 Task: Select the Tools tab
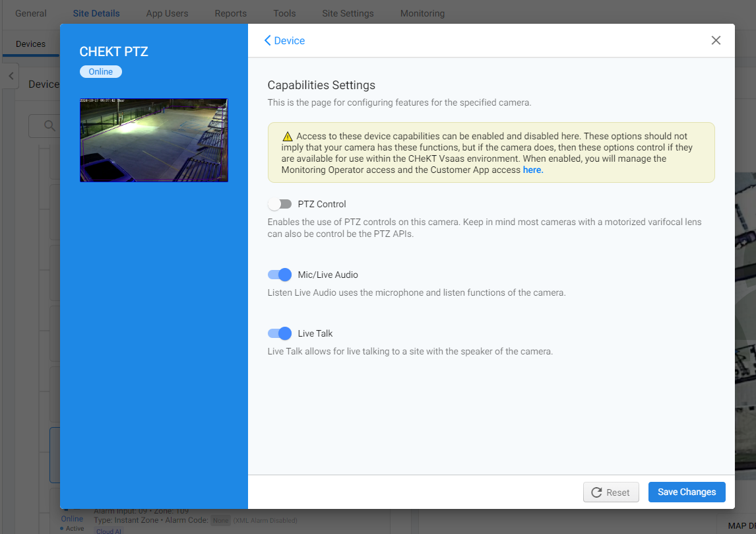pyautogui.click(x=284, y=13)
